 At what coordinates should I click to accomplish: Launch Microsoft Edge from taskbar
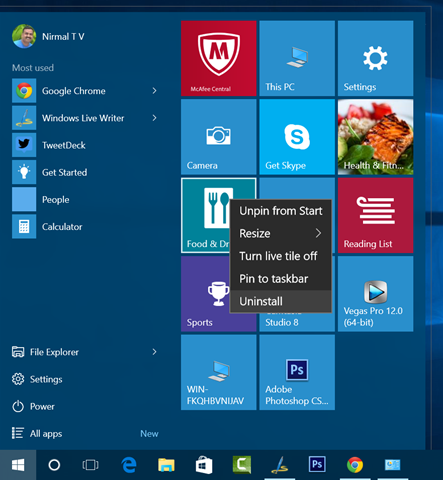pos(129,465)
